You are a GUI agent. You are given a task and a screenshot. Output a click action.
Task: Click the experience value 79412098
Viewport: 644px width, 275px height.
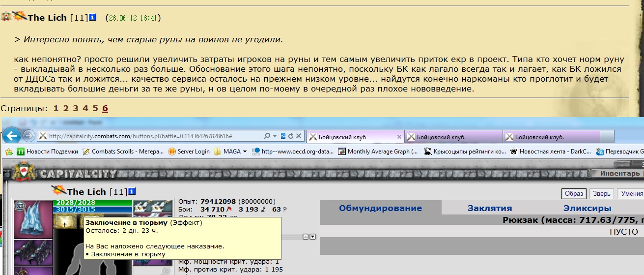pos(218,201)
